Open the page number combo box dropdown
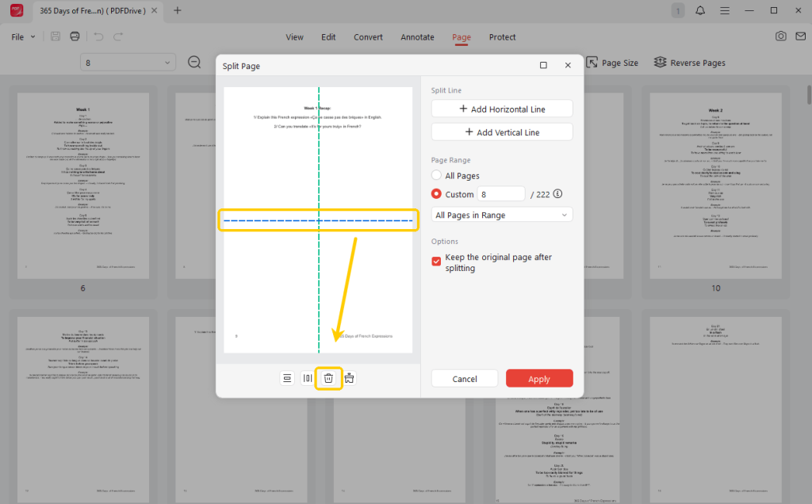This screenshot has width=812, height=504. pyautogui.click(x=166, y=62)
